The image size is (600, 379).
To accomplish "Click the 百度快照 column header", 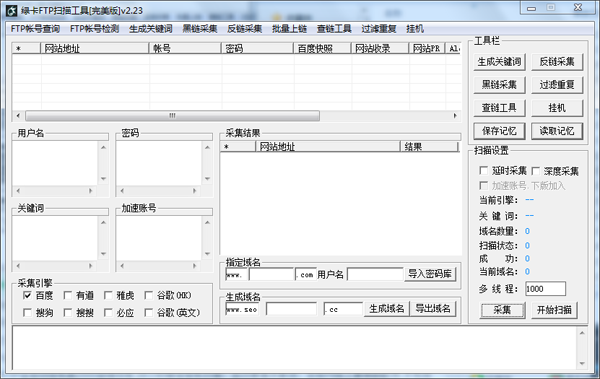I will pyautogui.click(x=322, y=48).
